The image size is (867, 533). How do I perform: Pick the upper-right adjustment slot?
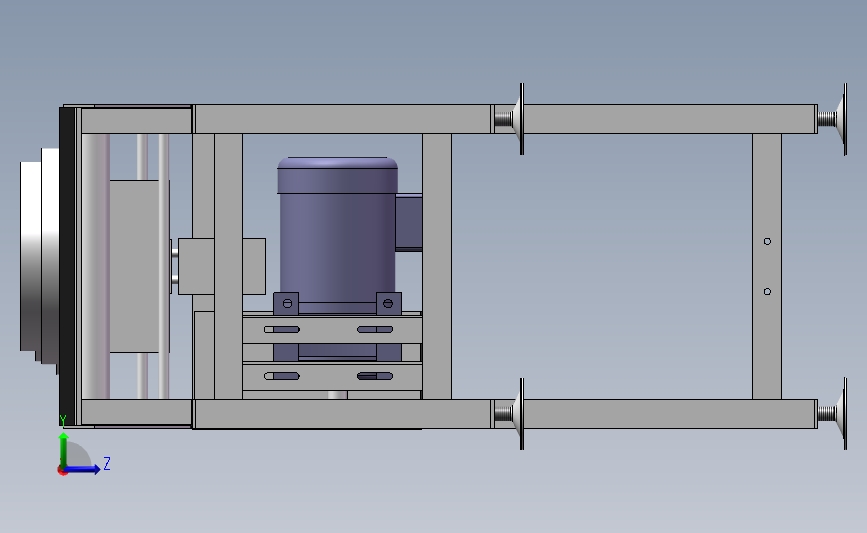click(x=375, y=330)
